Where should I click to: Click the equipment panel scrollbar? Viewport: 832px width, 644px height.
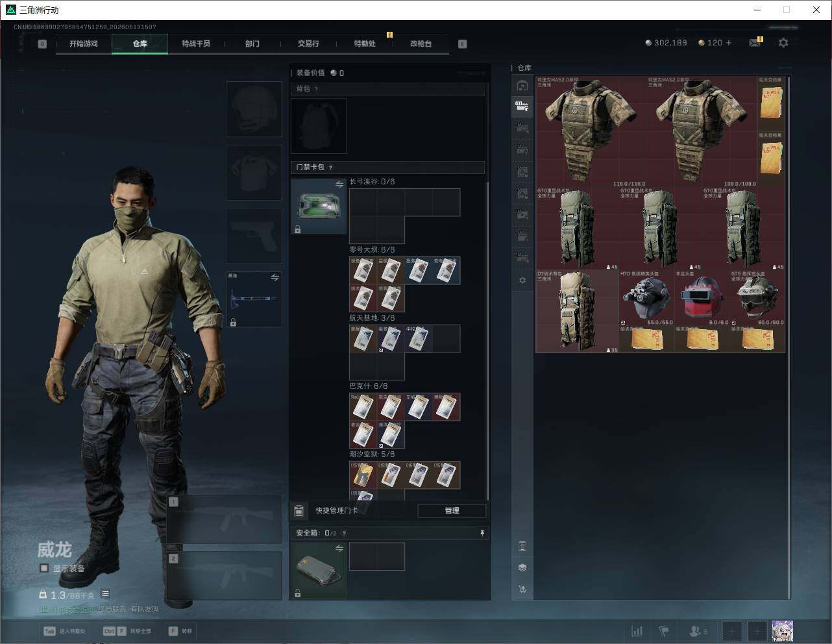(488, 341)
